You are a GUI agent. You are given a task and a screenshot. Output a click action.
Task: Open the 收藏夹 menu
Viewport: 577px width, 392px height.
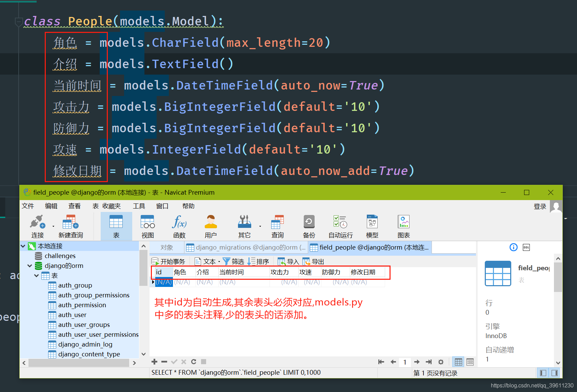click(112, 206)
